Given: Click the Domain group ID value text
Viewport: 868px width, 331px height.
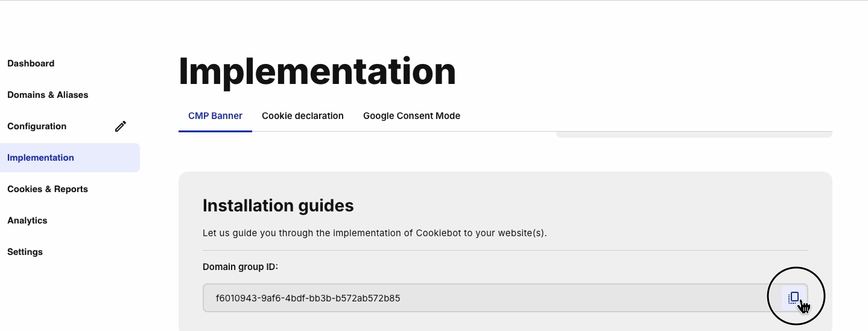Looking at the screenshot, I should 308,298.
